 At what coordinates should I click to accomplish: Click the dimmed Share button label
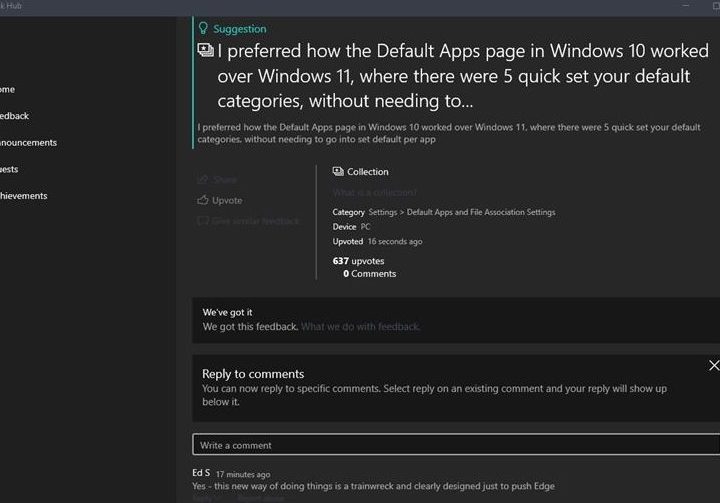(x=225, y=180)
